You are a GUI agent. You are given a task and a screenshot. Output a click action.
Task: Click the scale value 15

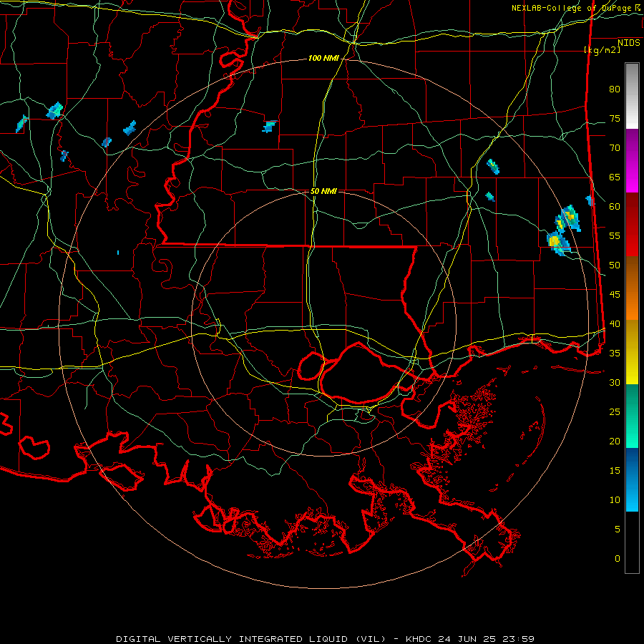click(x=615, y=471)
